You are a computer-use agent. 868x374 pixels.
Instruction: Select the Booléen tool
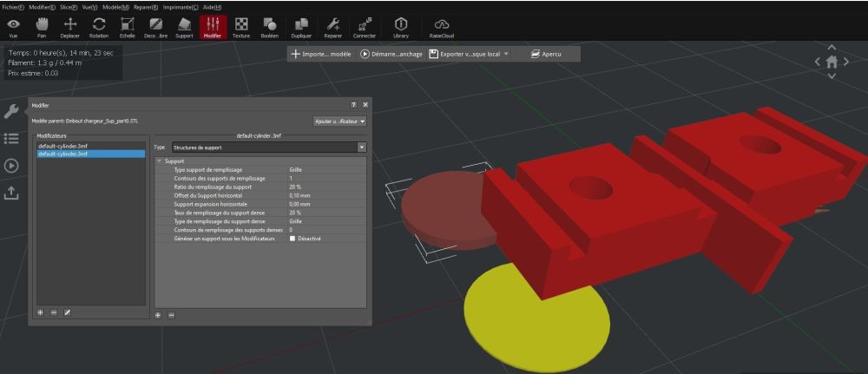(x=270, y=28)
